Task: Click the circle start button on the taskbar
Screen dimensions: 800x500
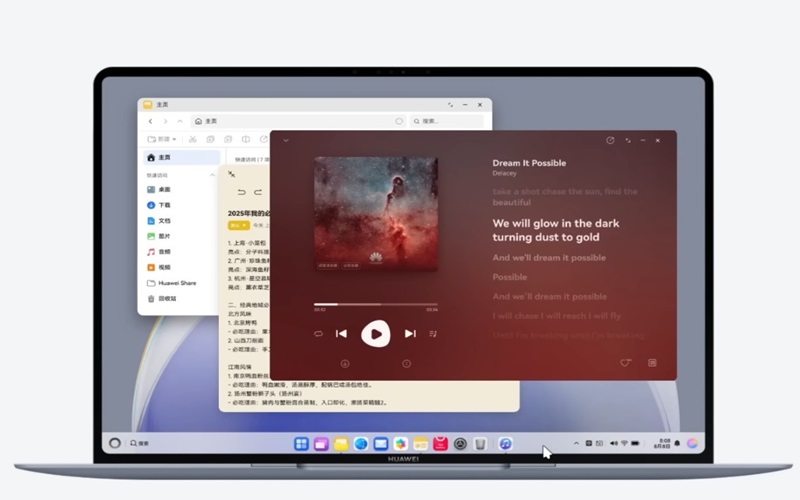Action: tap(115, 443)
